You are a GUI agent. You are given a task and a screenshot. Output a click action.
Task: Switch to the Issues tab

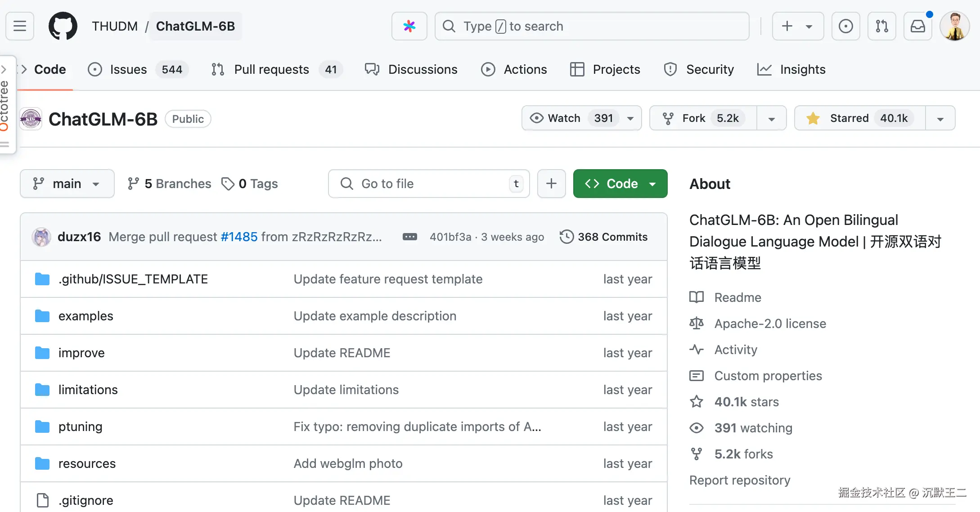click(x=128, y=69)
